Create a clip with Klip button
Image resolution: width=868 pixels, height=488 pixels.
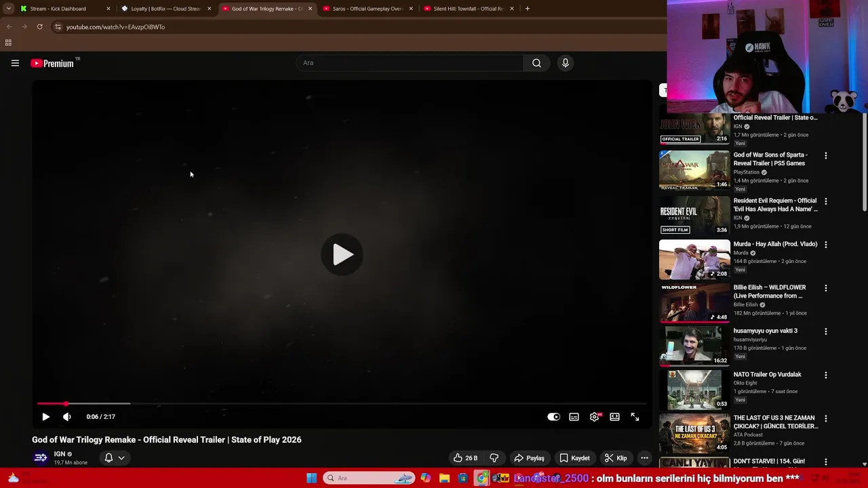click(x=616, y=458)
